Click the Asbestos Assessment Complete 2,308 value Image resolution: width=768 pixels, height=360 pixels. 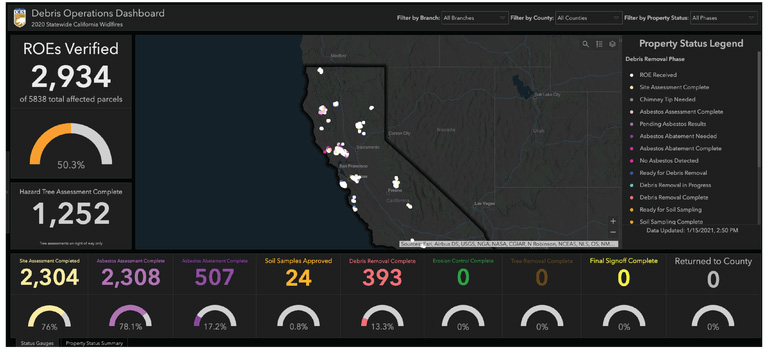(130, 278)
